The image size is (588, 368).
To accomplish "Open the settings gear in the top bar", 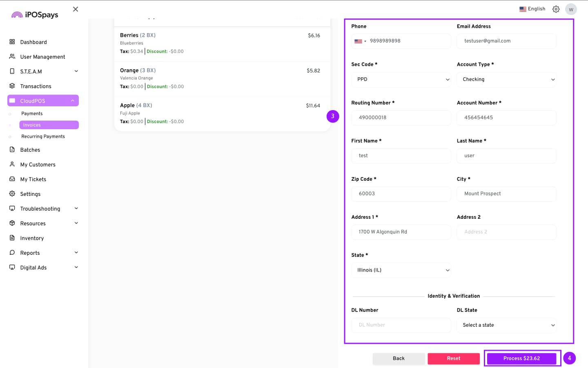I will click(x=556, y=9).
